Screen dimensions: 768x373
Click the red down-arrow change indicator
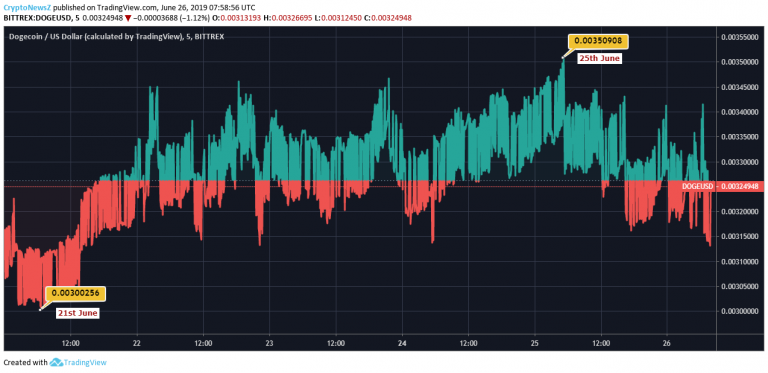pyautogui.click(x=128, y=19)
